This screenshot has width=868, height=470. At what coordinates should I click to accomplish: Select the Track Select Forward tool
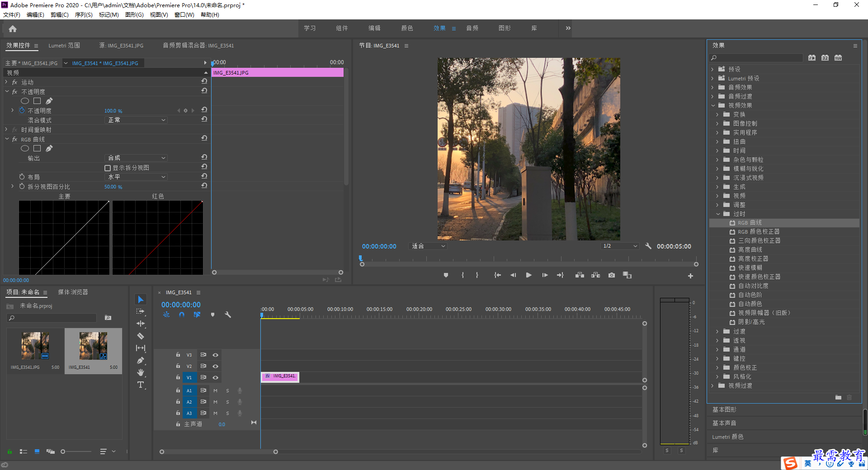[x=141, y=311]
